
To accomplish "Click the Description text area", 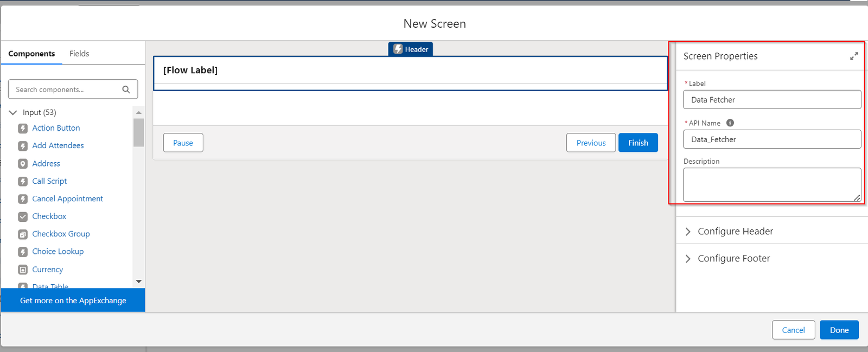I will coord(772,185).
